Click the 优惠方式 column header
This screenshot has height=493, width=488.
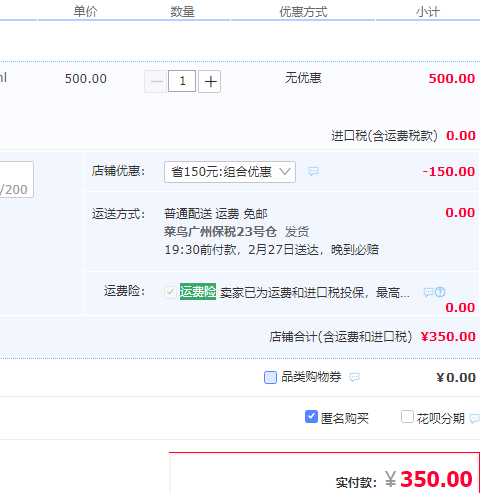[x=303, y=12]
